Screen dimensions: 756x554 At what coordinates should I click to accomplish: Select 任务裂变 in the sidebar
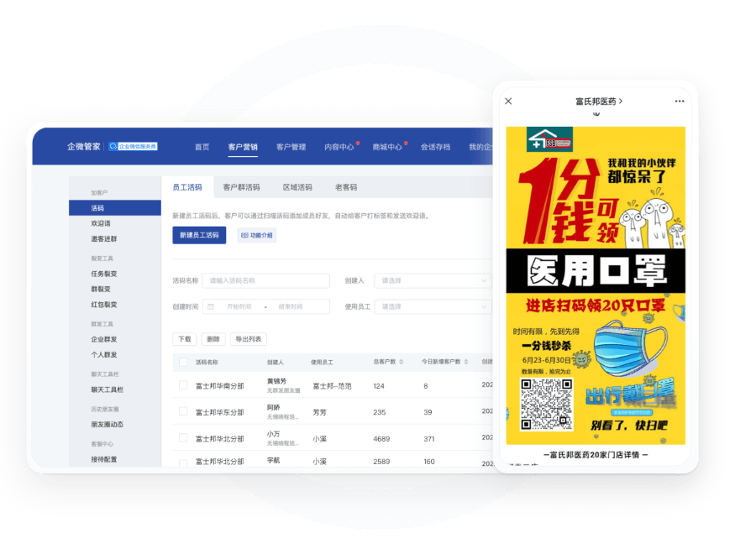tap(104, 274)
